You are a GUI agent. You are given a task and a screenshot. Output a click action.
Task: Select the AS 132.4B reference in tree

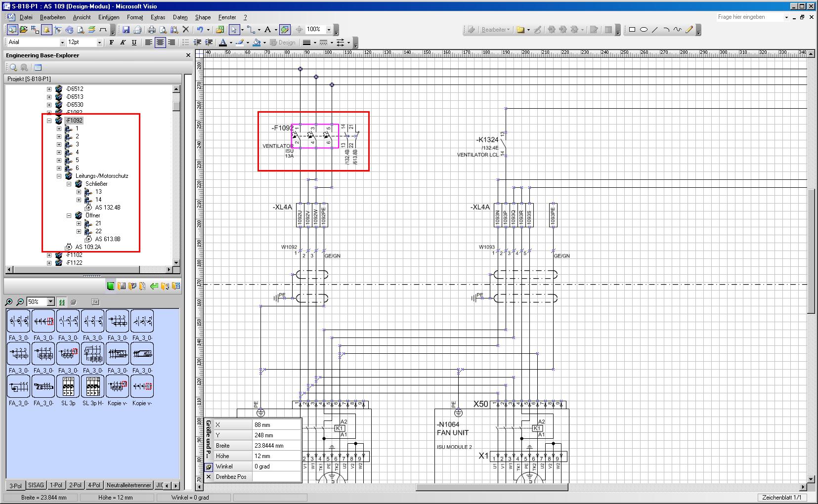(x=108, y=208)
